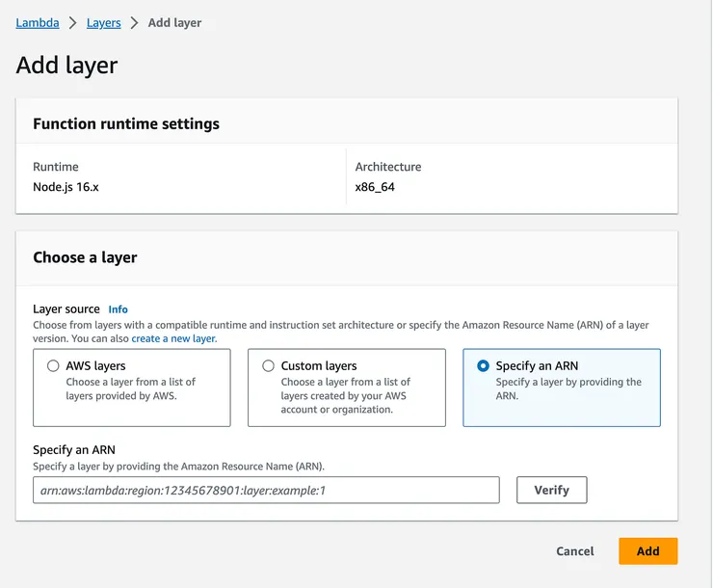Focus the ARN text input field
Screen dimensions: 713x588
pyautogui.click(x=266, y=490)
